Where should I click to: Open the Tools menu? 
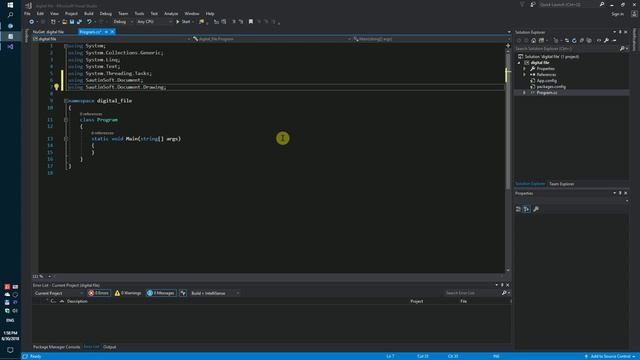click(139, 13)
